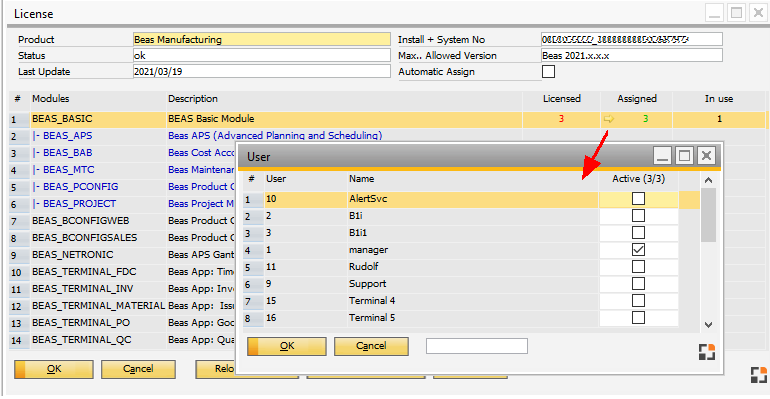Click Cancel in the User window
This screenshot has width=770, height=399.
pos(371,346)
